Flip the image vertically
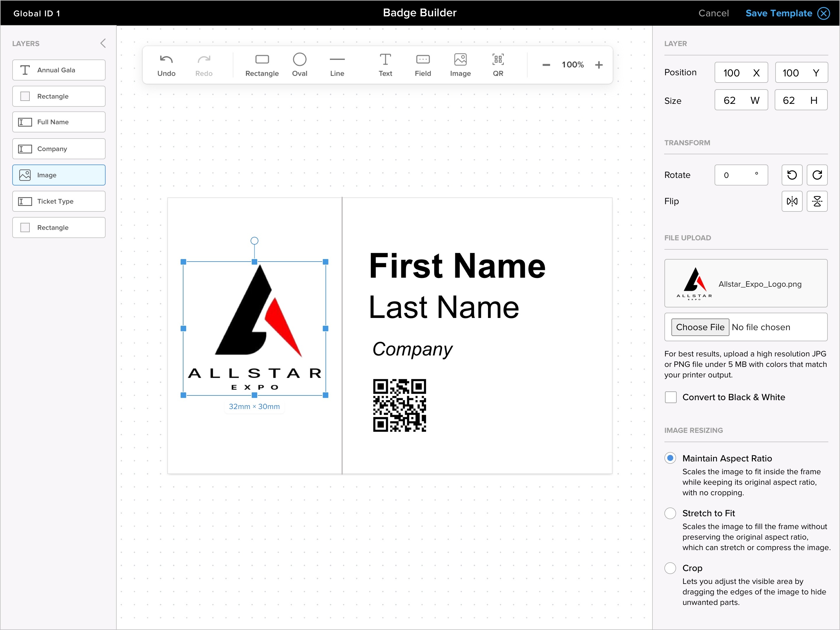Screen dimensions: 840x630 pyautogui.click(x=817, y=201)
